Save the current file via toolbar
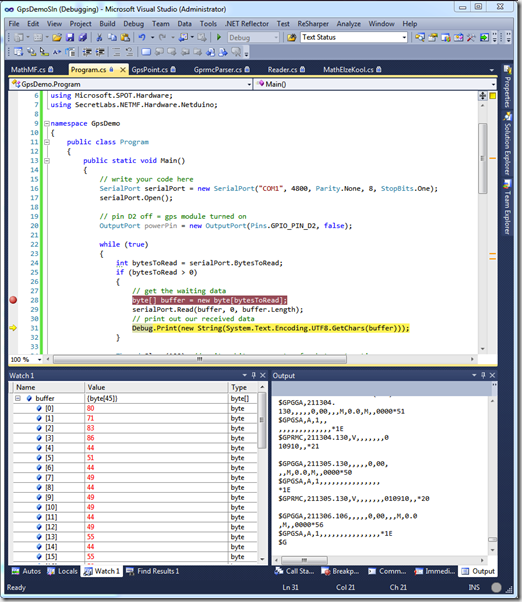Viewport: 522px width, 602px height. pos(70,37)
